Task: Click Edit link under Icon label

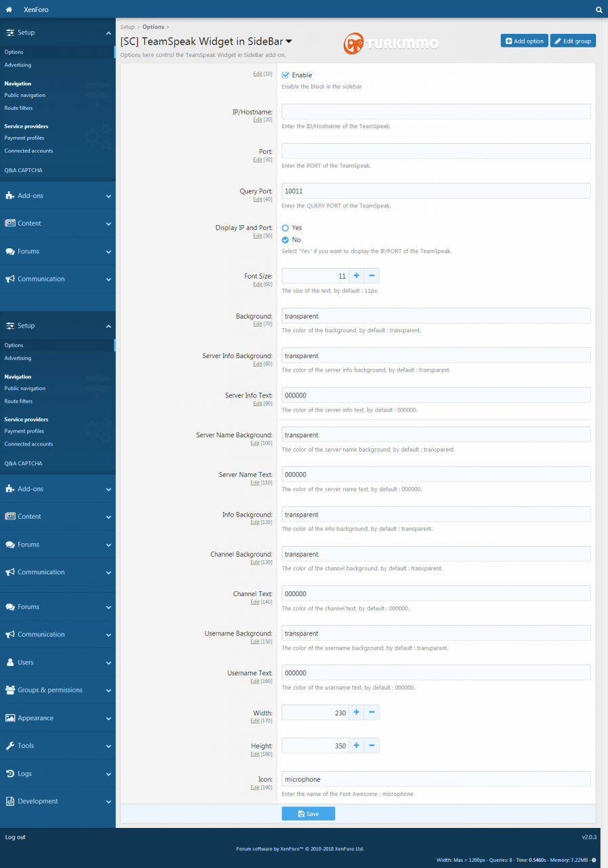Action: click(255, 787)
